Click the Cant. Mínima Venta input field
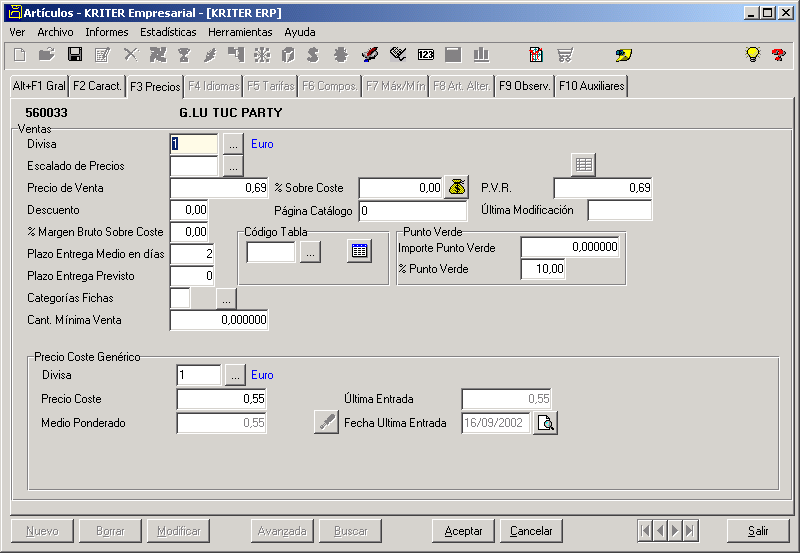 point(219,320)
